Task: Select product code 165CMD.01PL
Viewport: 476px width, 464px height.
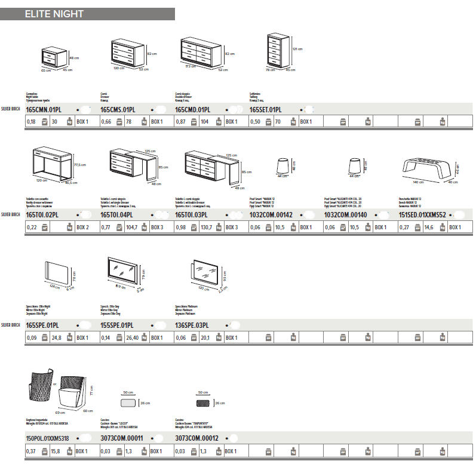Action: tap(193, 110)
